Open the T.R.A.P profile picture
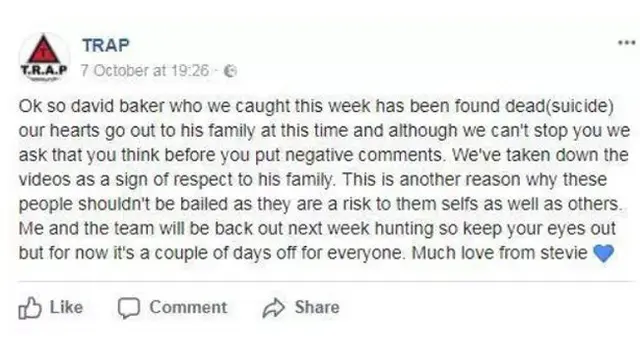Image resolution: width=640 pixels, height=360 pixels. 44,57
